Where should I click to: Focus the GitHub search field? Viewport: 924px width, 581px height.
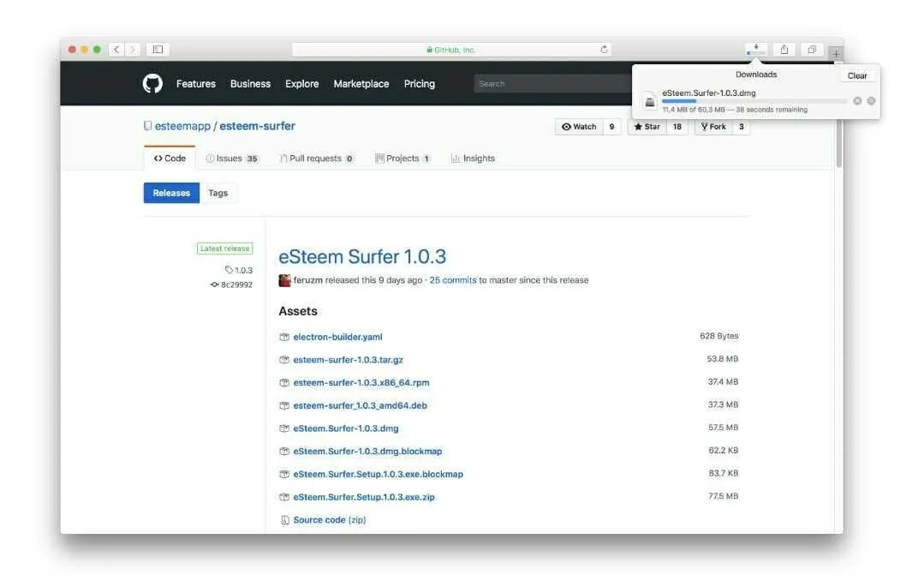point(552,84)
